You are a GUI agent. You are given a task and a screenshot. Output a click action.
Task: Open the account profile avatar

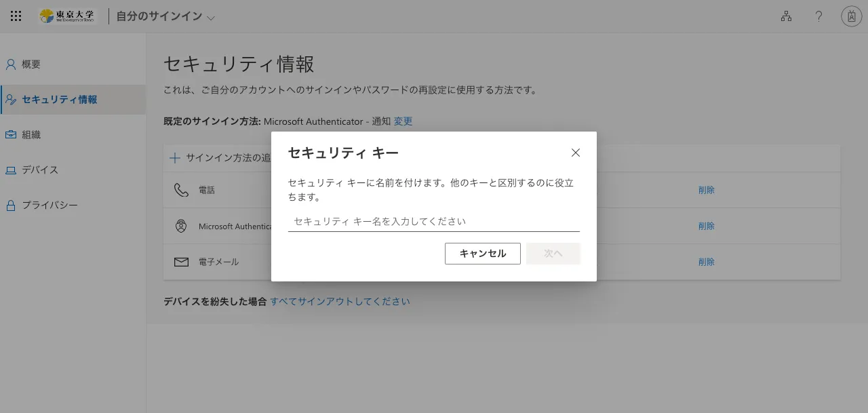click(851, 16)
